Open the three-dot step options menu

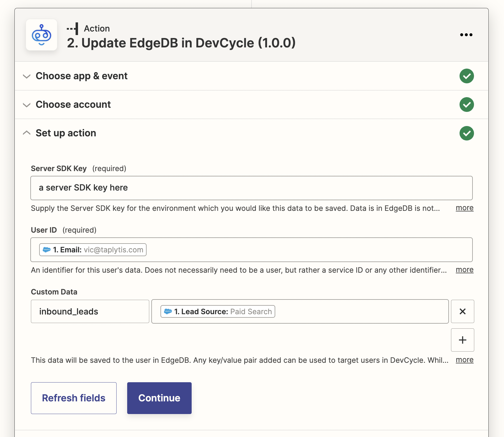click(466, 35)
